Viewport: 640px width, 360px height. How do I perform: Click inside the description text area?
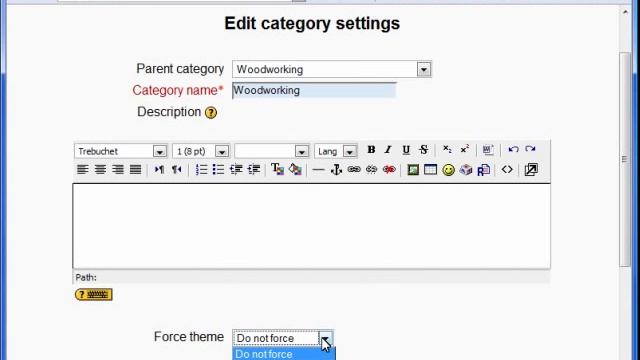pos(311,226)
